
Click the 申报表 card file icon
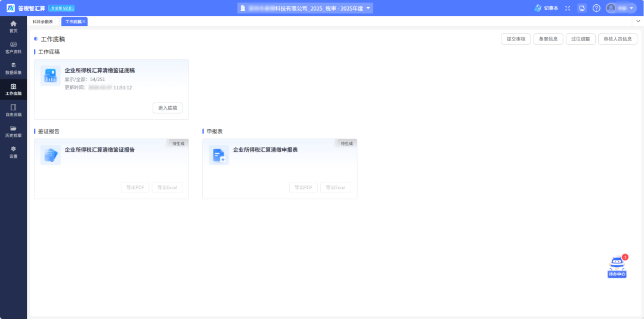tap(219, 155)
